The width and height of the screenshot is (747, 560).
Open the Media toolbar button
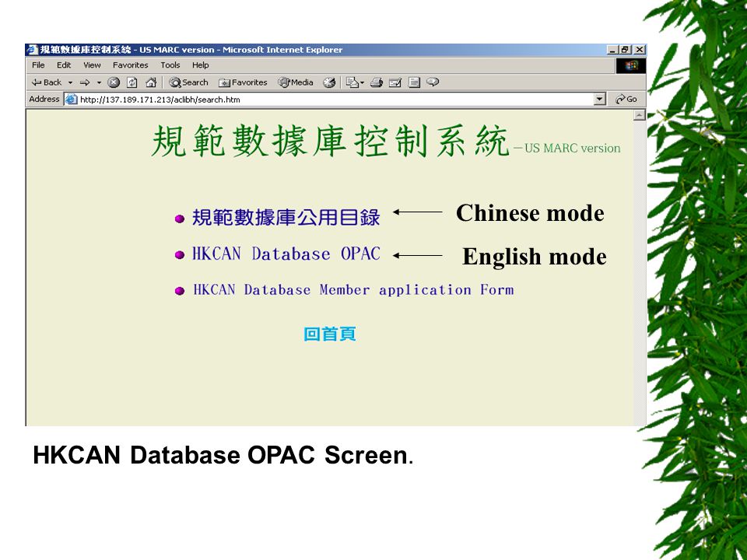tap(296, 82)
